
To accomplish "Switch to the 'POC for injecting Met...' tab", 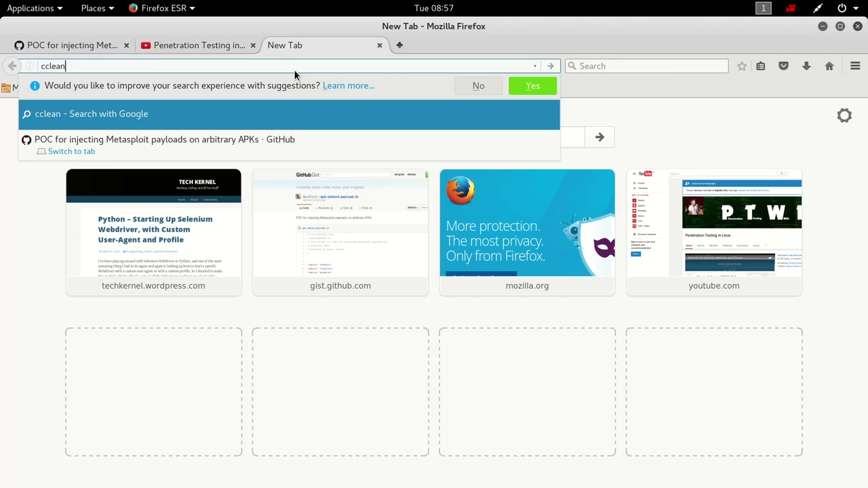I will click(71, 45).
